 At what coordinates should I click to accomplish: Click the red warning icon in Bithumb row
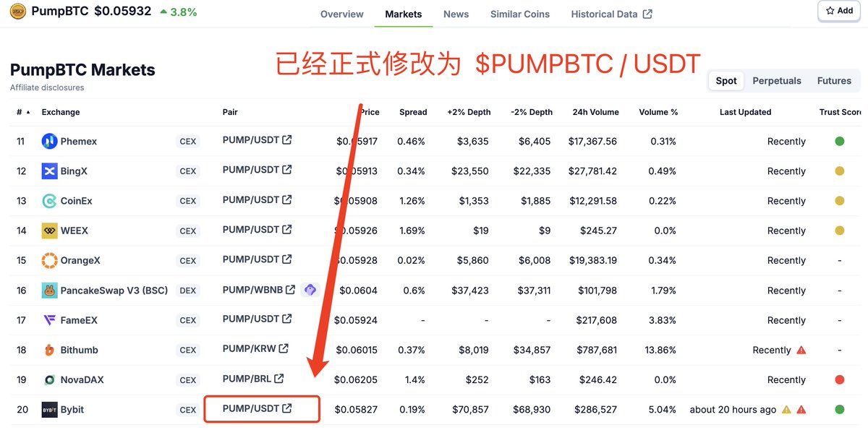coord(801,350)
